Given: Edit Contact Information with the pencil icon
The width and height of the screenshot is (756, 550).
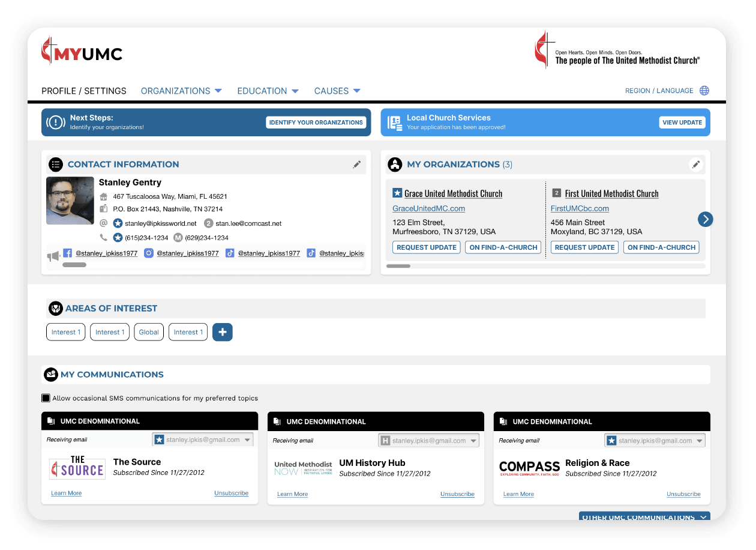Looking at the screenshot, I should 357,164.
